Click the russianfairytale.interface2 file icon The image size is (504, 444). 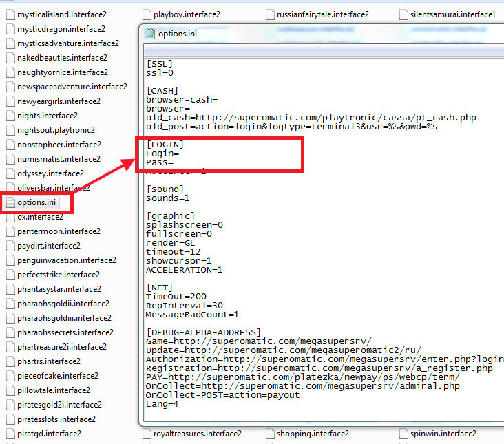[x=271, y=14]
